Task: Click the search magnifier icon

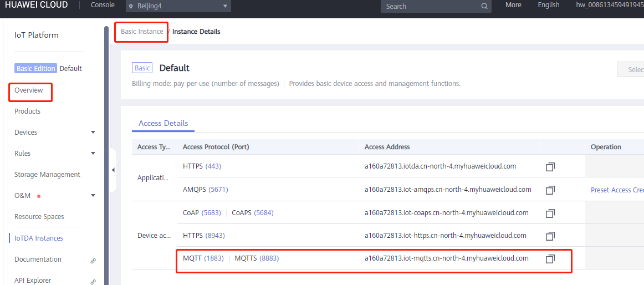Action: (x=484, y=7)
